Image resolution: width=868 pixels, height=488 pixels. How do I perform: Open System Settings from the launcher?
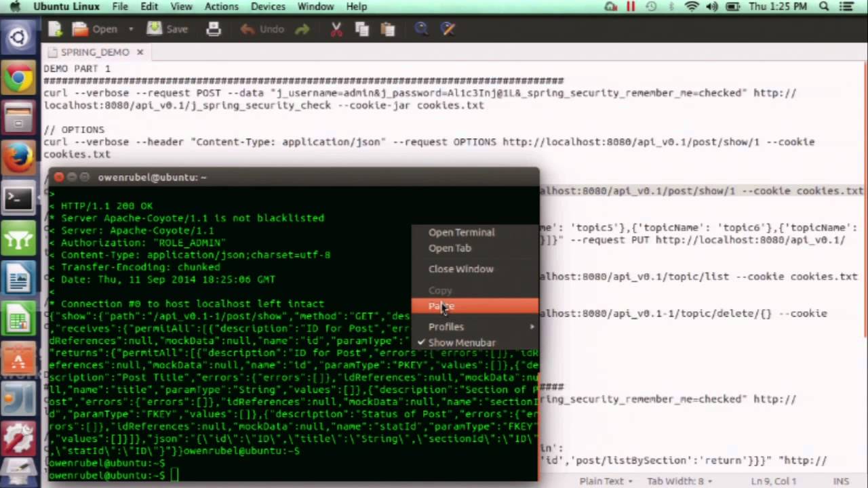18,439
